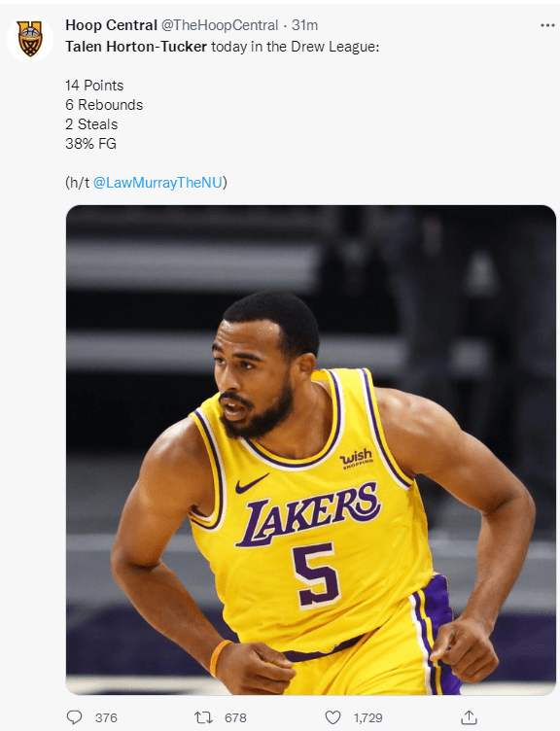The image size is (560, 731).
Task: Open the Hoop Central display name
Action: coord(111,25)
